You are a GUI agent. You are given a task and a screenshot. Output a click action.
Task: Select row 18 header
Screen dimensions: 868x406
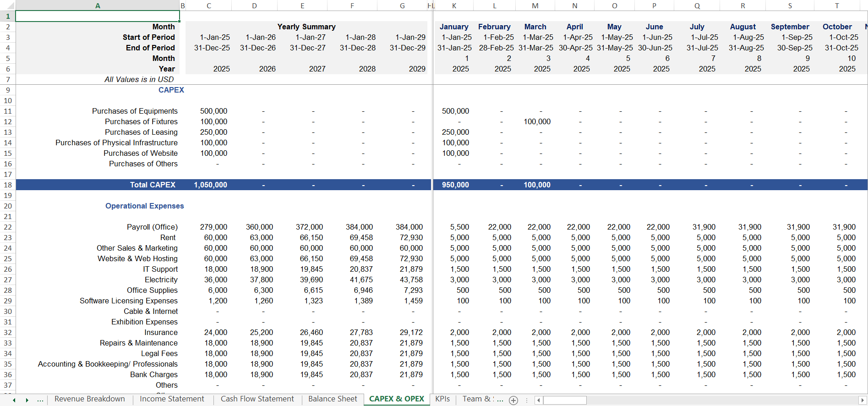[8, 185]
